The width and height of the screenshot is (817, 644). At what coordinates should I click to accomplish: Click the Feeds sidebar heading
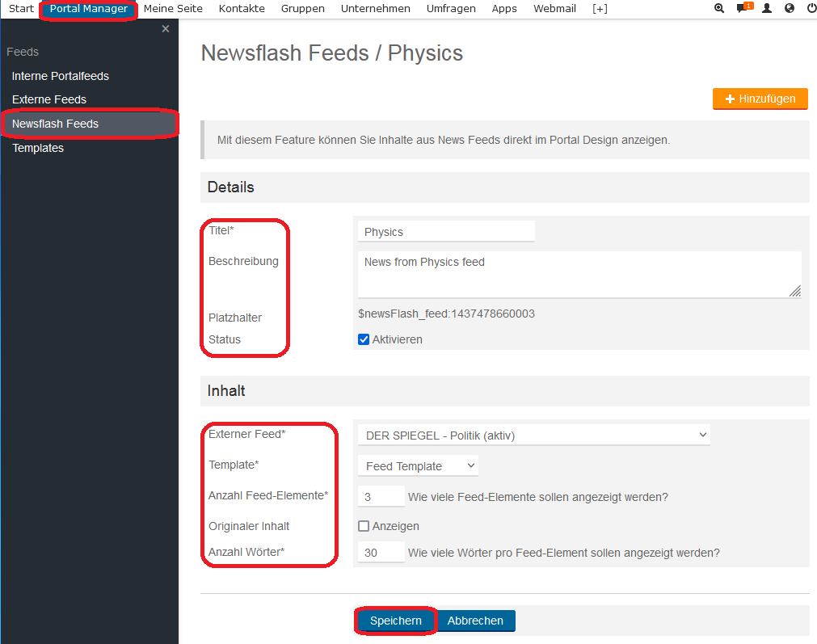click(x=23, y=52)
